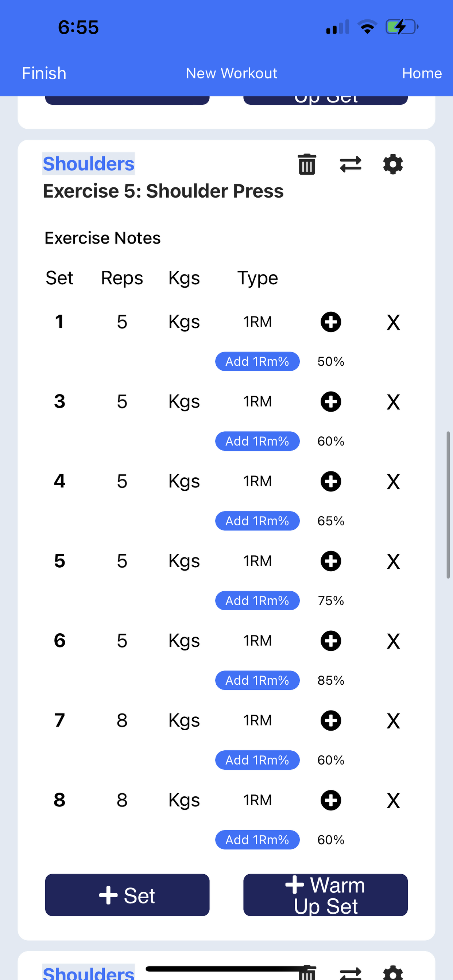Add a new set with + Set button
Image resolution: width=453 pixels, height=980 pixels.
[127, 895]
